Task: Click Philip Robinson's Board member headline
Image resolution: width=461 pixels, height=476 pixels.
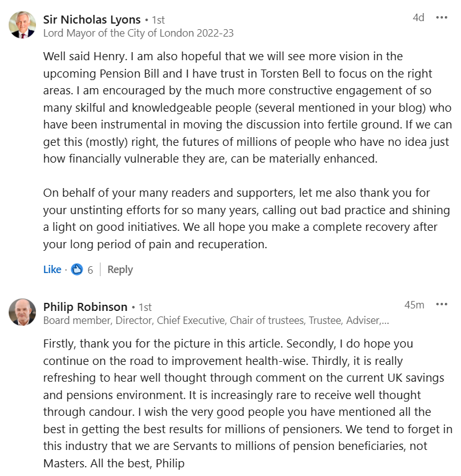Action: [211, 321]
